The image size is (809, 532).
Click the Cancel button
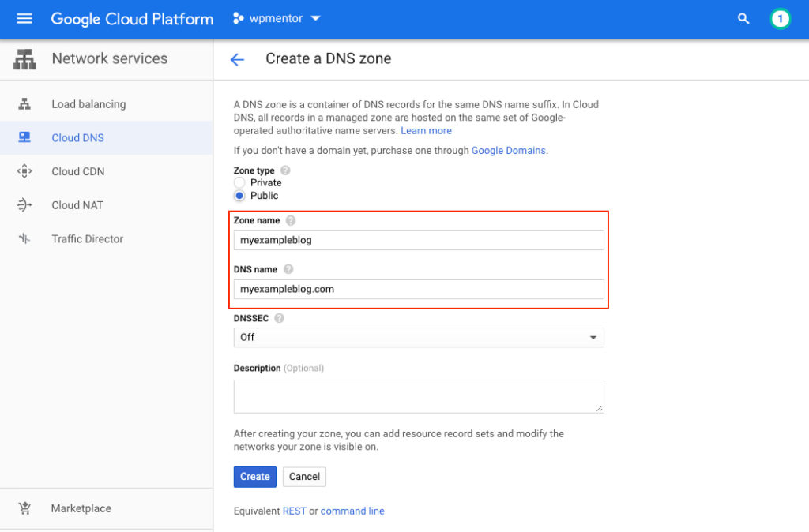(x=304, y=476)
